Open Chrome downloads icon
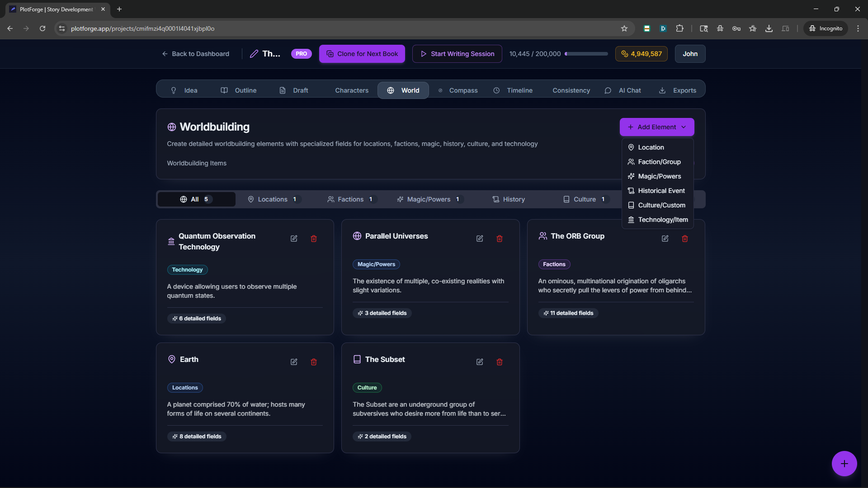Image resolution: width=868 pixels, height=488 pixels. coord(769,28)
